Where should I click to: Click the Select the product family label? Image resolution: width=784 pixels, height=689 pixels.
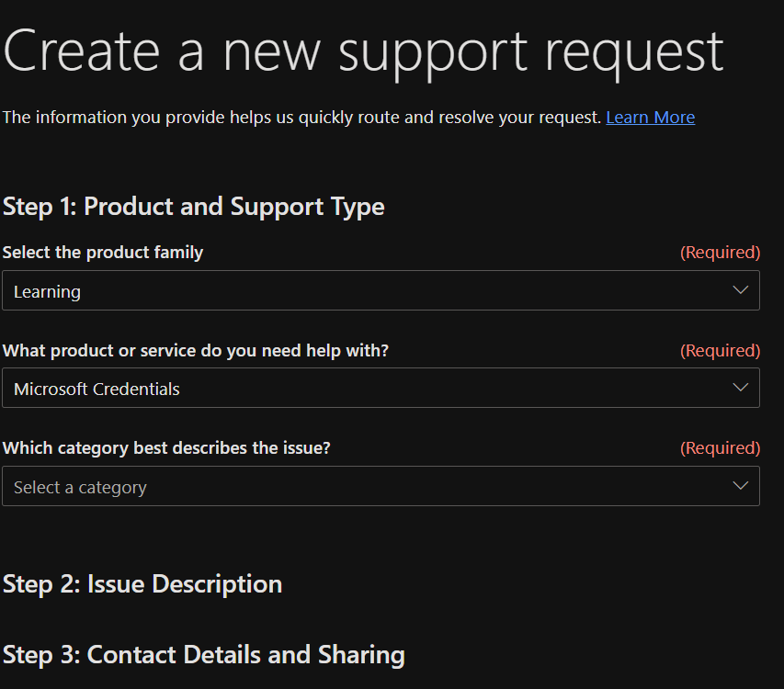(x=103, y=253)
